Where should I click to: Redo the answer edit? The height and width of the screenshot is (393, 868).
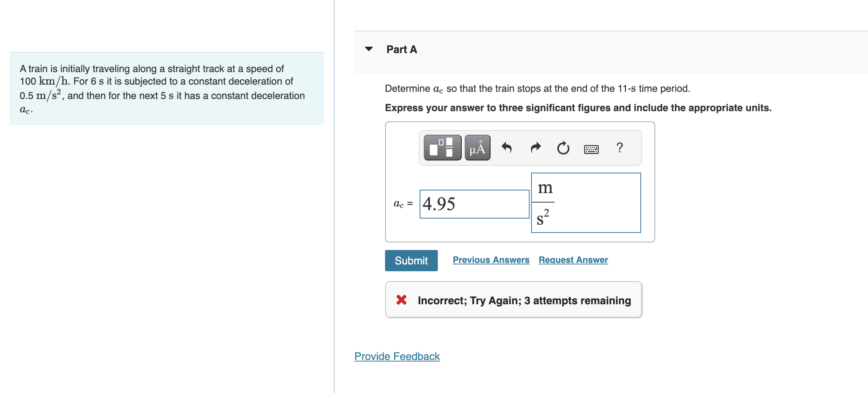click(x=535, y=148)
